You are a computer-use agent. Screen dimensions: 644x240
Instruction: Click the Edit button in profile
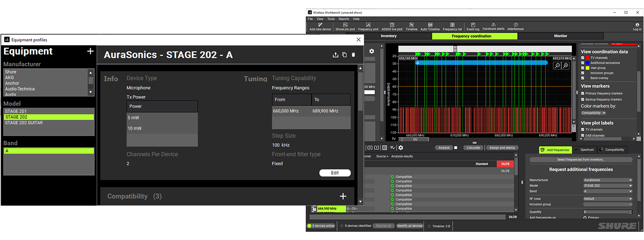[x=334, y=173]
